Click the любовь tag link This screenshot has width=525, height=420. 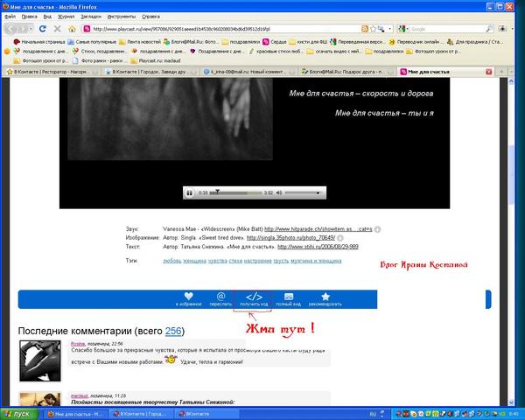point(172,261)
